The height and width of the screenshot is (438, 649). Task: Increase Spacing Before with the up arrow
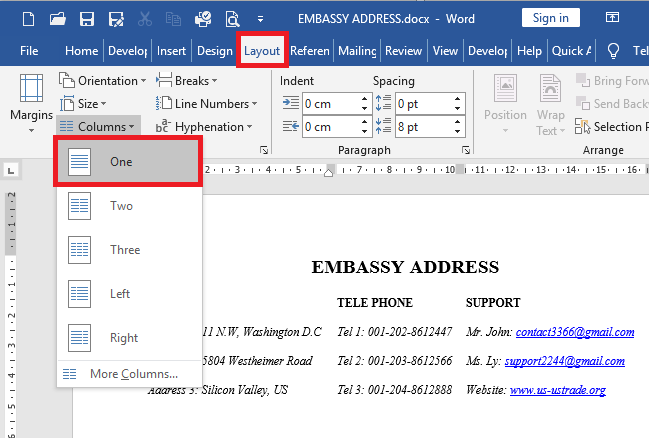(x=457, y=99)
